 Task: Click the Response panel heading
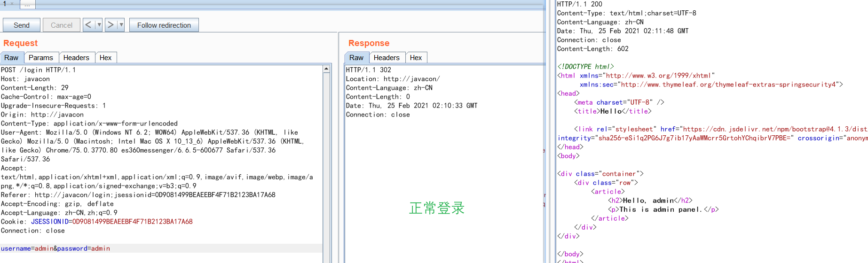coord(369,43)
